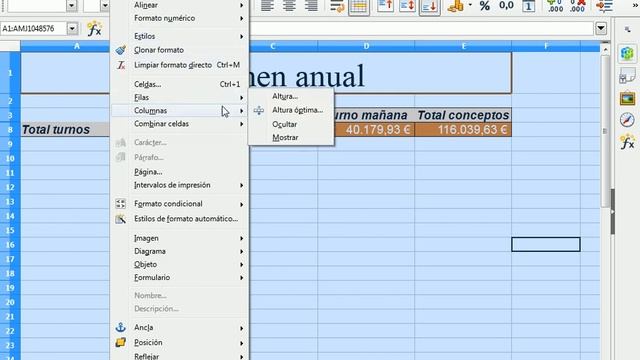Click delete decimal place icon

click(x=577, y=6)
